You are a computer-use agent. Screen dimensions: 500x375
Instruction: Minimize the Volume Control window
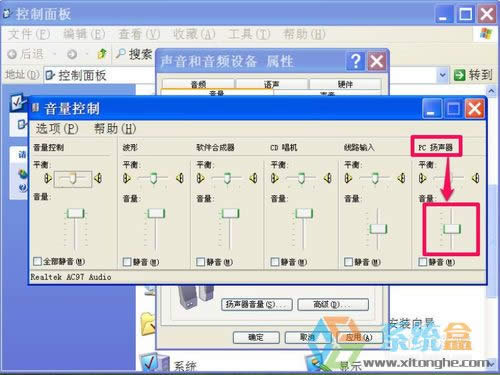(432, 108)
